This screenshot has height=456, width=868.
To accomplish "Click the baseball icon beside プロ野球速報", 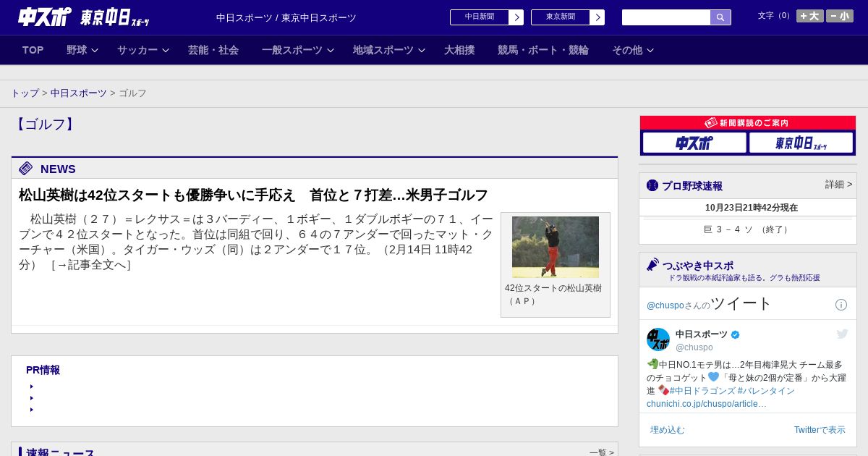I will point(652,185).
